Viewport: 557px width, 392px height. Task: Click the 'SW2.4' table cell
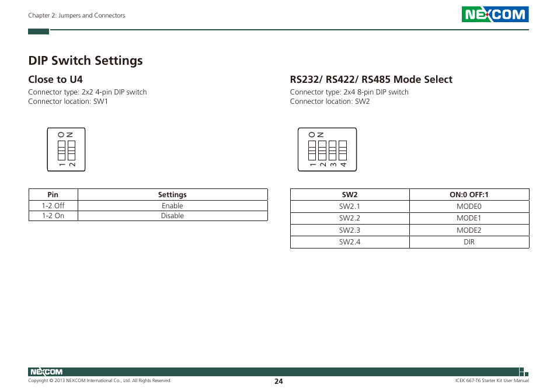pos(350,242)
